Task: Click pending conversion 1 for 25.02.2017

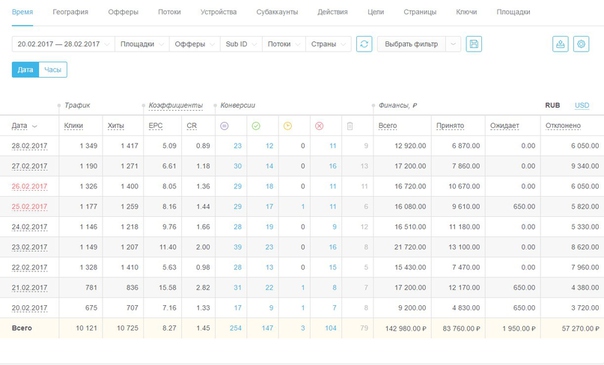Action: point(303,207)
